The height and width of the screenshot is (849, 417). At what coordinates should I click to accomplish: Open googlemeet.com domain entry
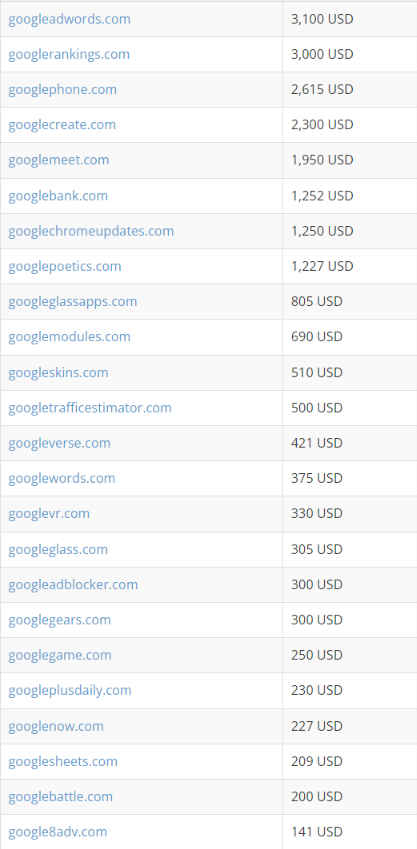point(58,160)
